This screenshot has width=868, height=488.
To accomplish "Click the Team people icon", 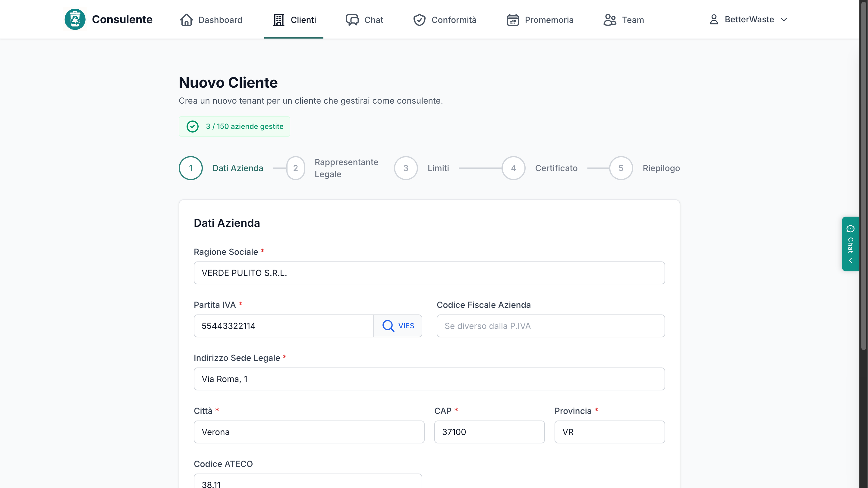I will pos(610,20).
